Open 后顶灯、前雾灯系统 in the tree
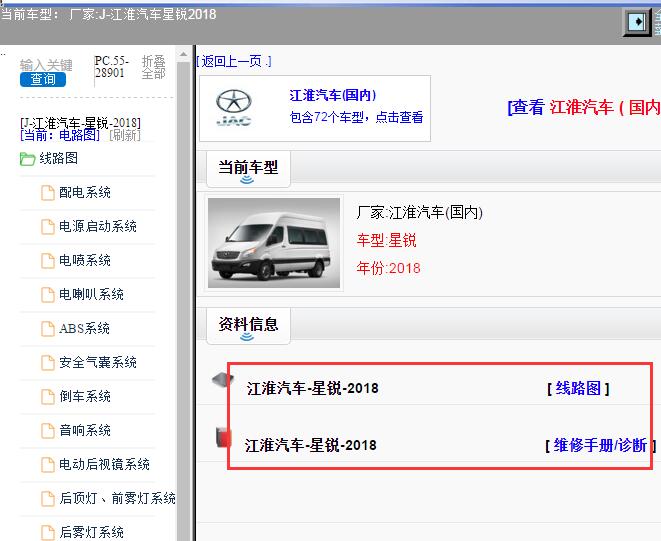Viewport: 661px width, 541px height. 118,498
